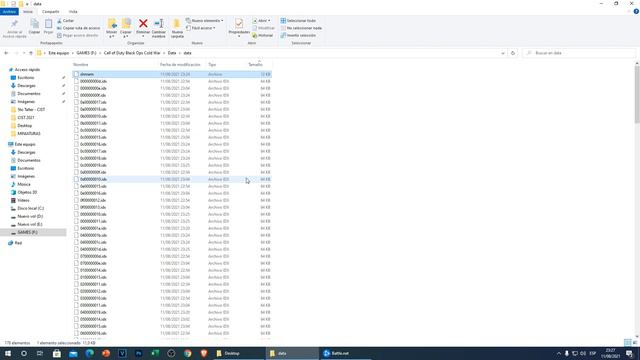Select Nuevo vol (D:) drive
Screen dimensions: 640x360
pyautogui.click(x=30, y=216)
